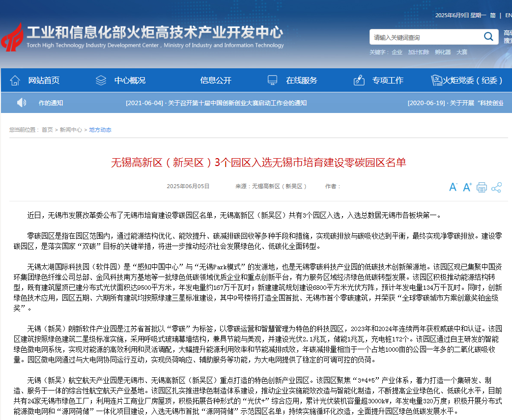Print the article using printer icon
The height and width of the screenshot is (420, 512).
coord(482,187)
